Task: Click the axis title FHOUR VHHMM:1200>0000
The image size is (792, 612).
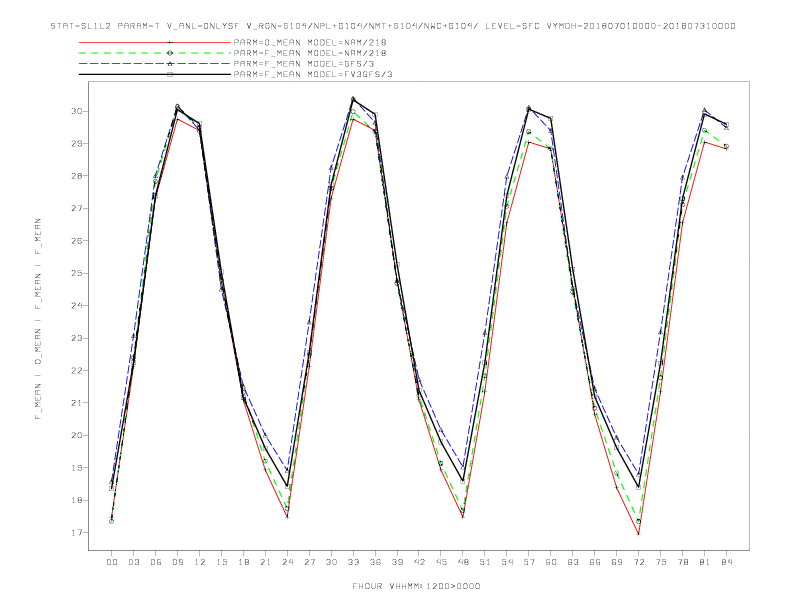Action: tap(416, 586)
